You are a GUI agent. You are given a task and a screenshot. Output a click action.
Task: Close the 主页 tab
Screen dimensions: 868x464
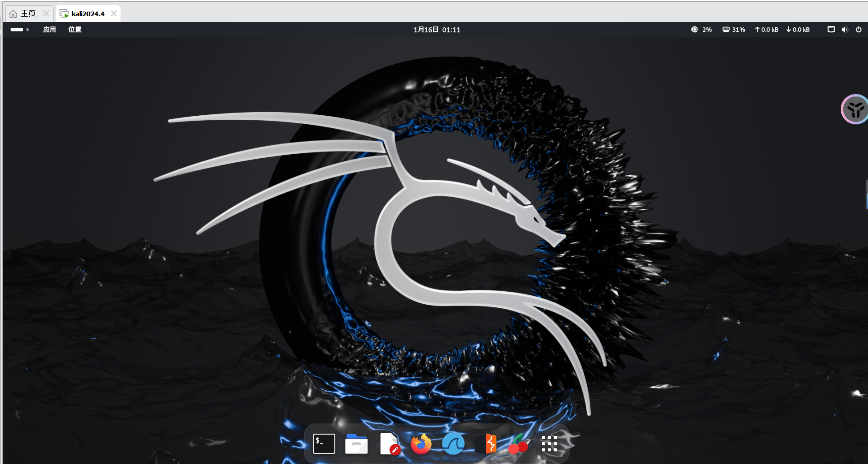click(x=46, y=14)
